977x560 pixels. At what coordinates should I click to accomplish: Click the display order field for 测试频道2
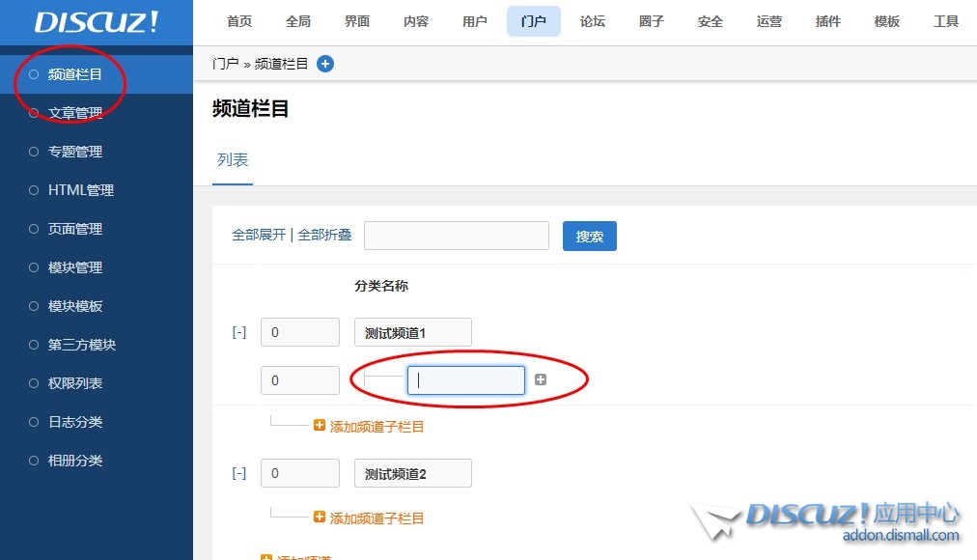point(299,473)
